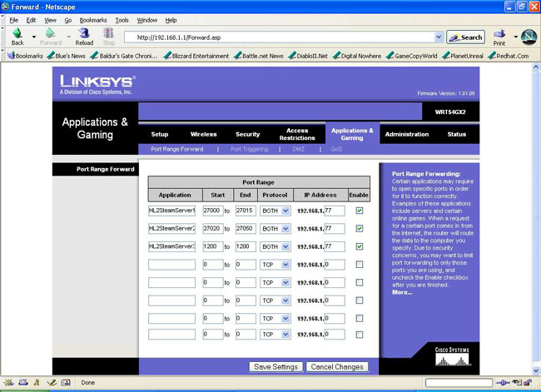Uncheck Enable for the port 1200 rule
The width and height of the screenshot is (541, 392).
click(360, 246)
